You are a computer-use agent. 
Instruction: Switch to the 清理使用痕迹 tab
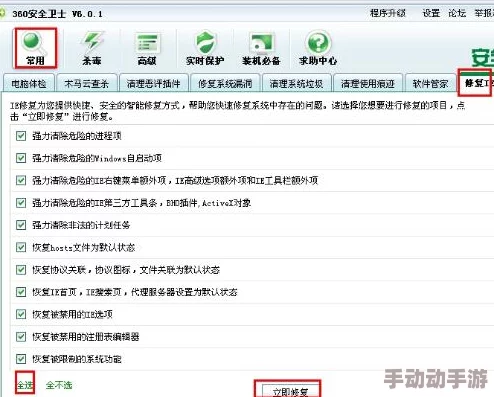[368, 83]
